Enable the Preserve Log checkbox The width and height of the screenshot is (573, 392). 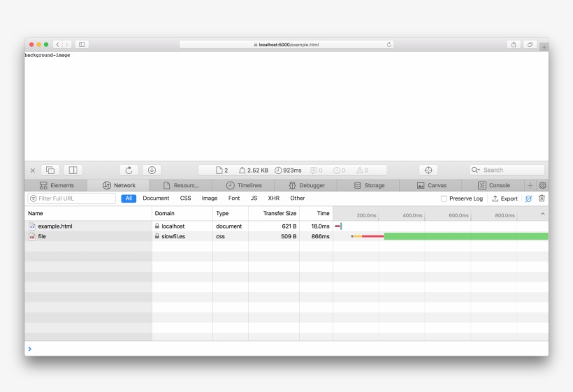pyautogui.click(x=444, y=198)
